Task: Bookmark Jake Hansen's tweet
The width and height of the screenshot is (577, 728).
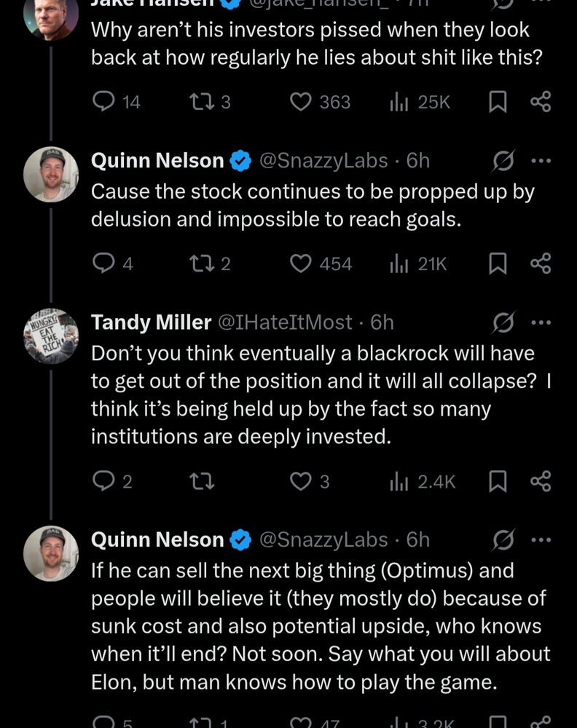Action: click(498, 103)
